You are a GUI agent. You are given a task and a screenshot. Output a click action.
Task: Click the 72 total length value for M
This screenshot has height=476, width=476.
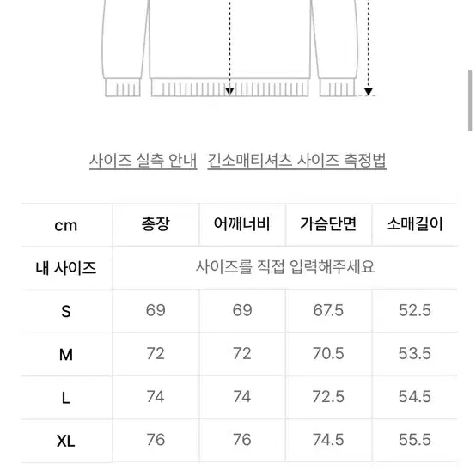pos(156,354)
